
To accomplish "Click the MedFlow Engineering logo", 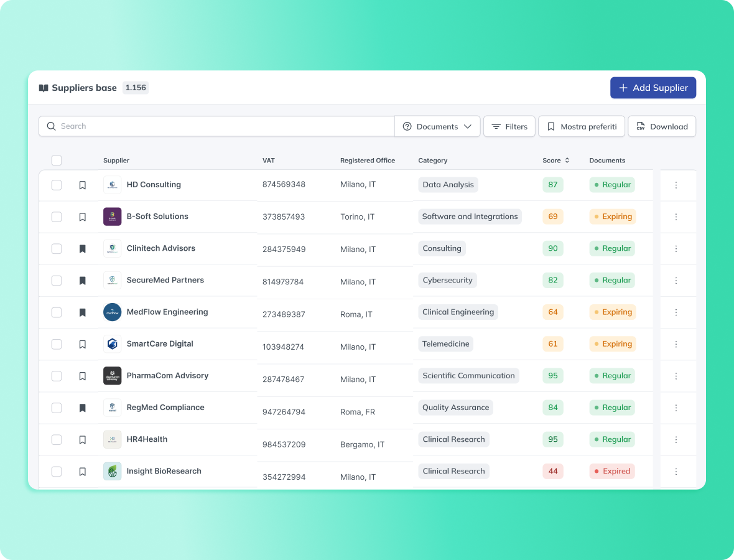I will click(x=112, y=312).
